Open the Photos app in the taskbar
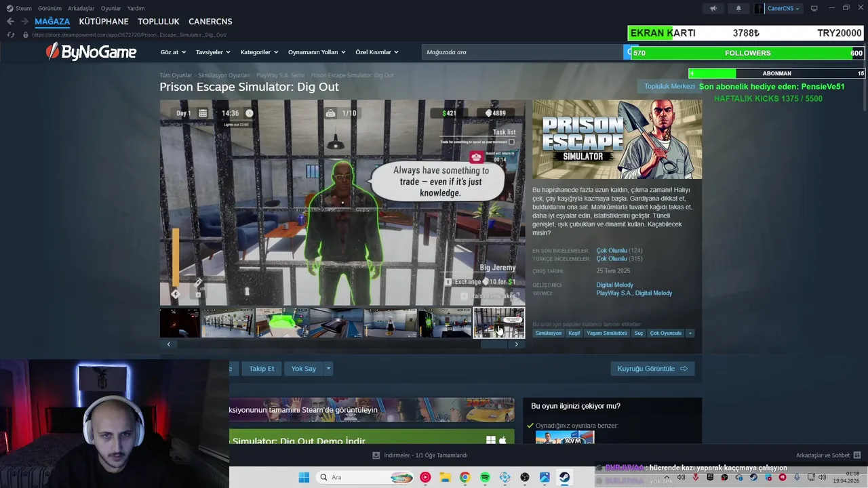 tap(545, 477)
